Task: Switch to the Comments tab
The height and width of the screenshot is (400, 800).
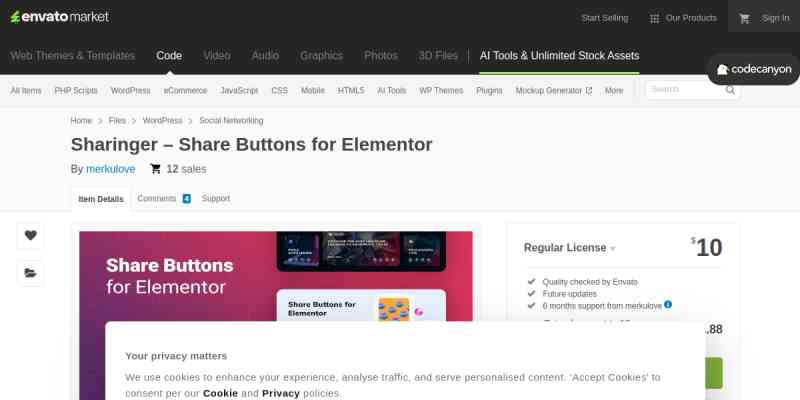Action: pos(157,198)
